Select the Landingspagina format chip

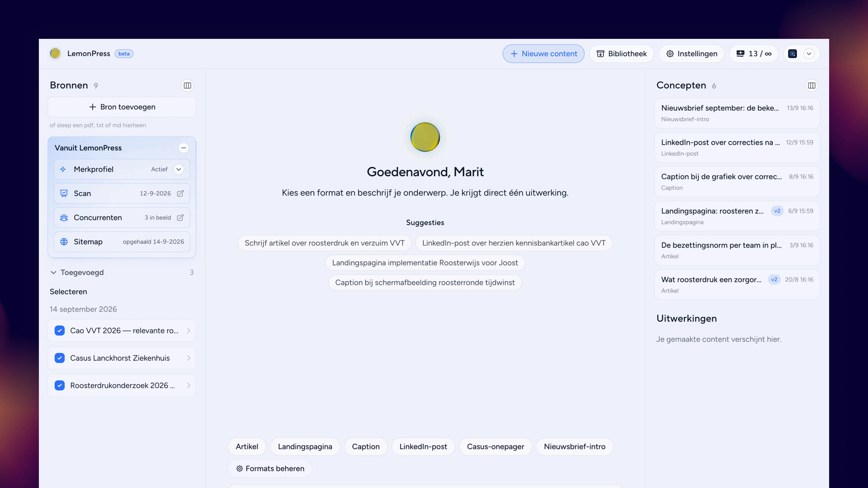(305, 447)
